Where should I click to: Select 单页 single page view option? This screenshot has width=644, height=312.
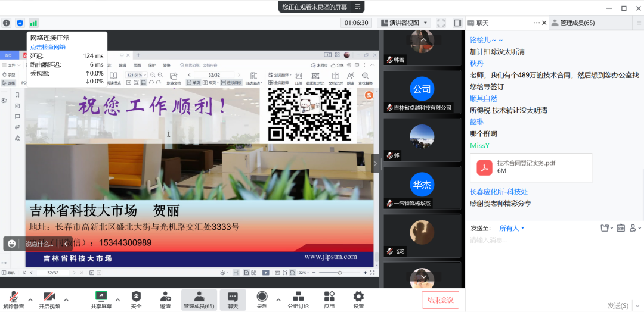click(193, 82)
